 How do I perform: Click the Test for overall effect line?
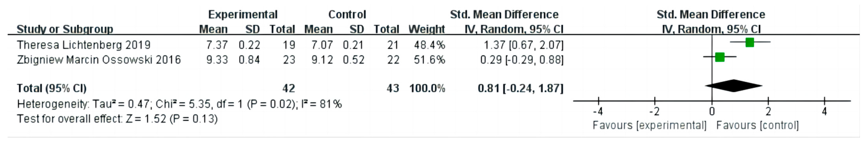coord(117,119)
